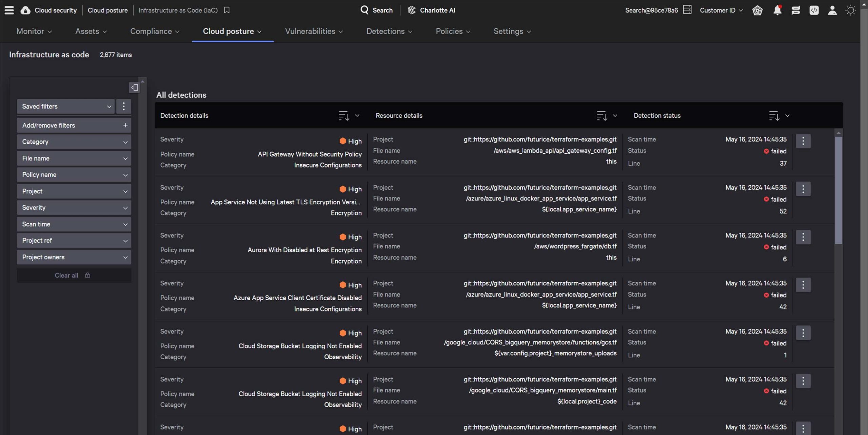Screen dimensions: 868x435
Task: Click the Customer ID list icon
Action: pyautogui.click(x=687, y=10)
